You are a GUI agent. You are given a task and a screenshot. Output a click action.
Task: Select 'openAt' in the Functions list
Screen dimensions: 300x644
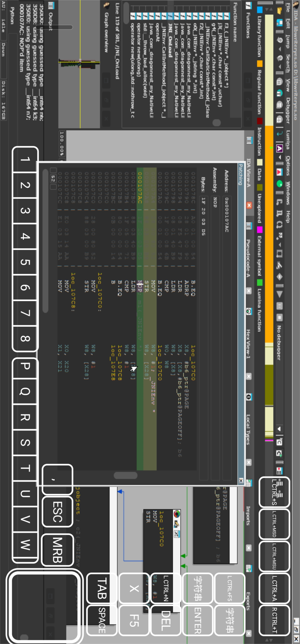pyautogui.click(x=158, y=33)
